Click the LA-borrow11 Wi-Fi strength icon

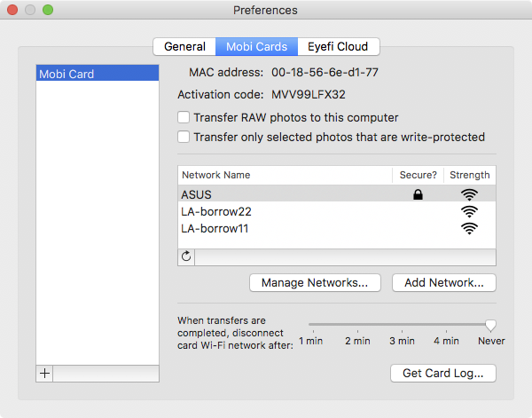pos(469,228)
